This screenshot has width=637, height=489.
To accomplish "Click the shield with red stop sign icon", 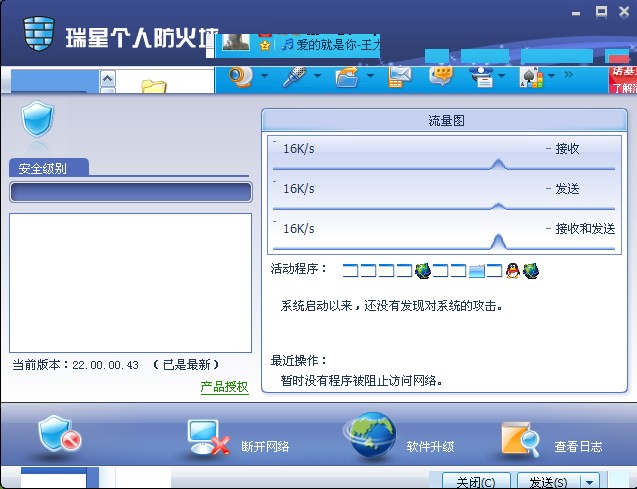I will click(59, 435).
